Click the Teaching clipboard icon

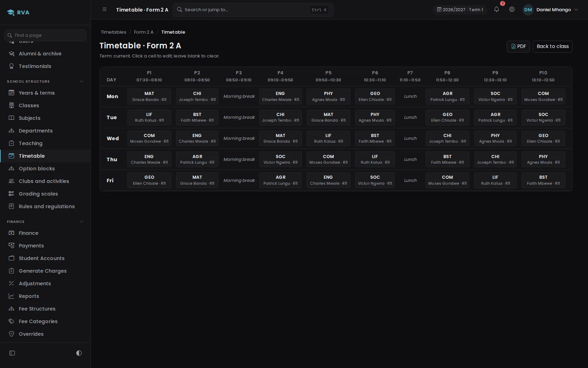pos(12,143)
